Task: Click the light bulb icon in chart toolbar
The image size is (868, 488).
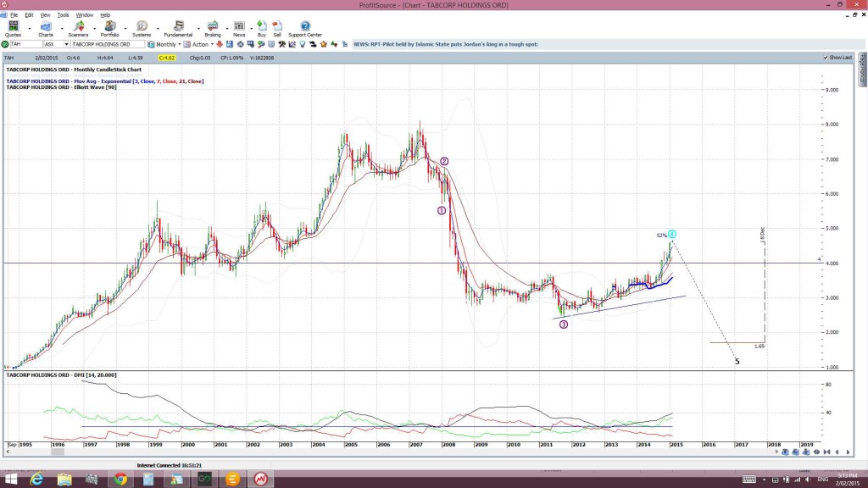Action: (x=303, y=44)
